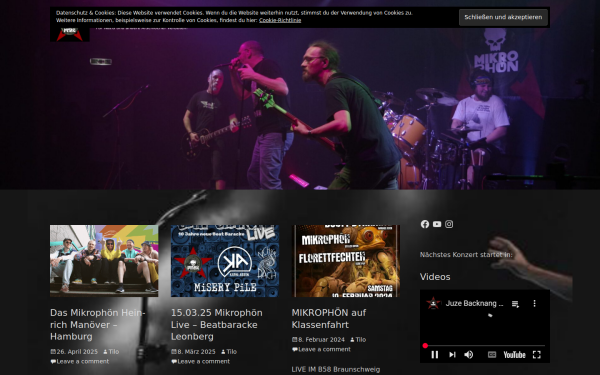This screenshot has height=375, width=600.
Task: Open post Das Mikrophön Heinrich Manöver – Hamburg
Action: point(98,324)
